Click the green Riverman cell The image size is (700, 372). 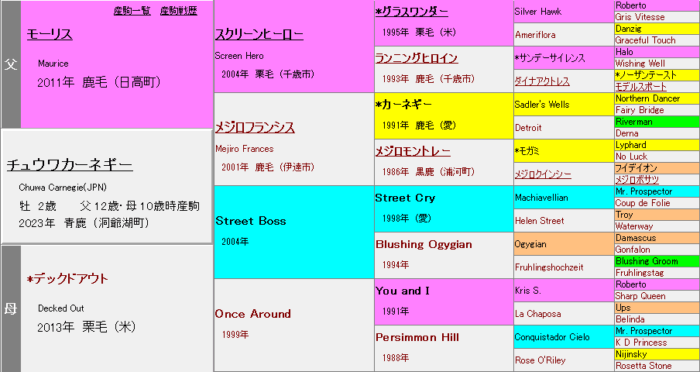[657, 122]
